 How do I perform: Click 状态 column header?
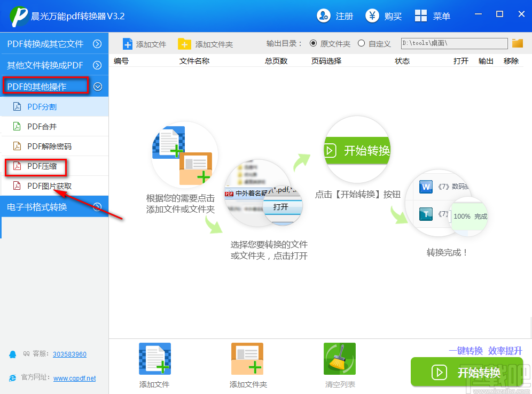pos(402,61)
